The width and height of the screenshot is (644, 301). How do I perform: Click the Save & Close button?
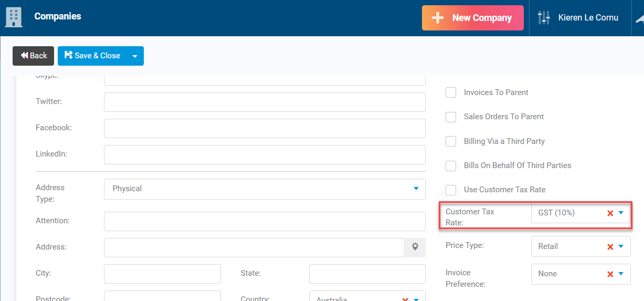pyautogui.click(x=92, y=56)
